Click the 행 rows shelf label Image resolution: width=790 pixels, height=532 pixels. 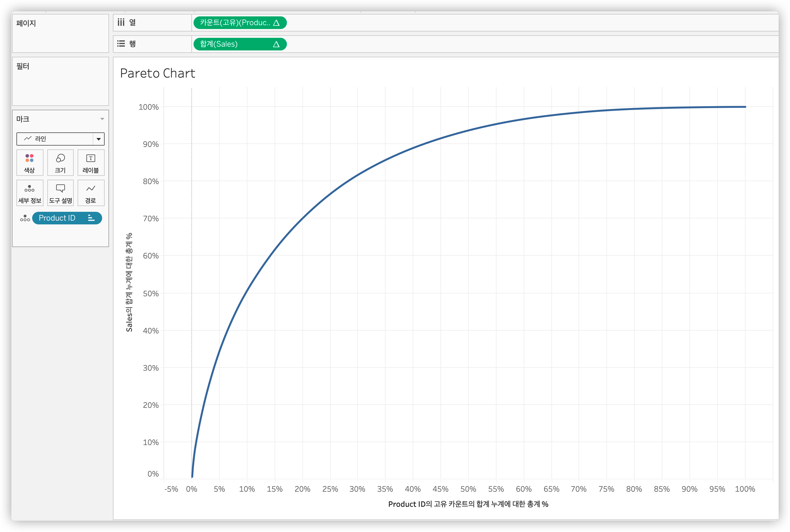(x=132, y=44)
